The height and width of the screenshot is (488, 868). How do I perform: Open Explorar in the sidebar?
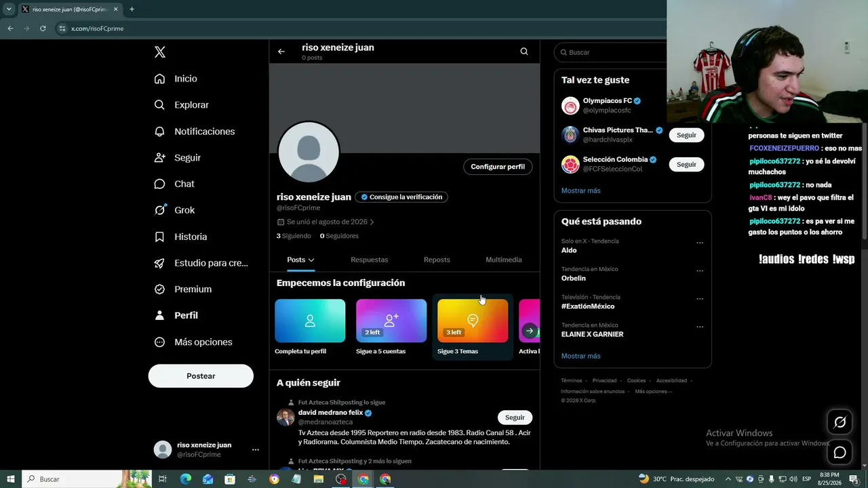pyautogui.click(x=182, y=105)
